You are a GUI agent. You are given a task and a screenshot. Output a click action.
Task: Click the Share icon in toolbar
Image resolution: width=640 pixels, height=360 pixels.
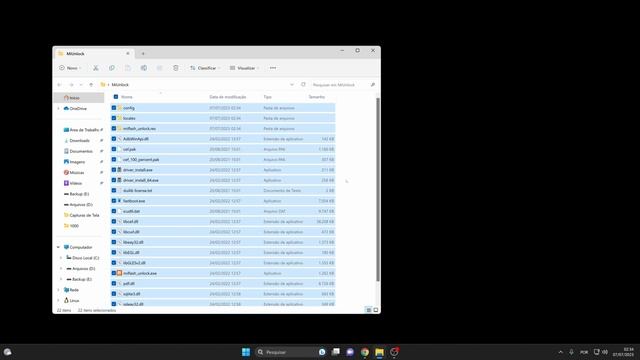[160, 68]
